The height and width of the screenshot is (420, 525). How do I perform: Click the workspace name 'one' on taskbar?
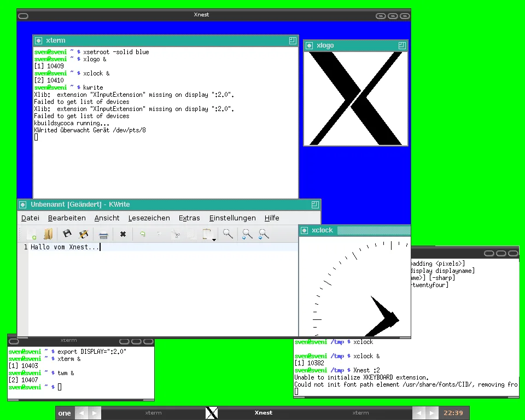tap(65, 413)
